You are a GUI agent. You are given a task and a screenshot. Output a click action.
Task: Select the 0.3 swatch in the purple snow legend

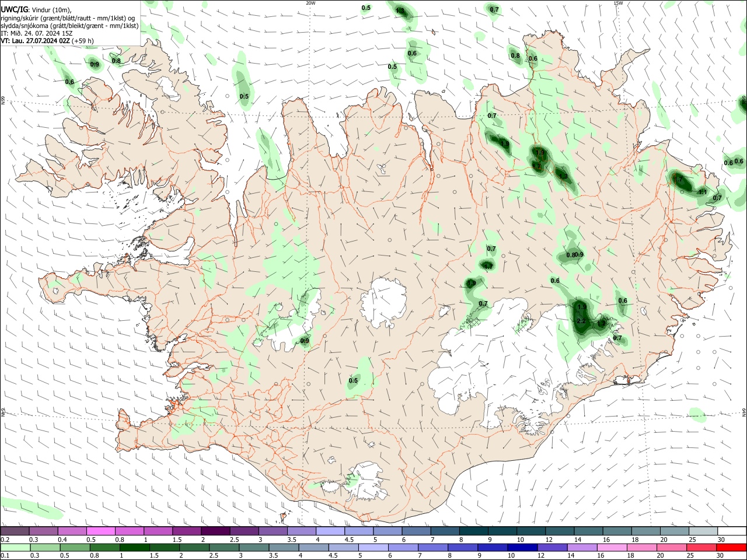point(43,531)
